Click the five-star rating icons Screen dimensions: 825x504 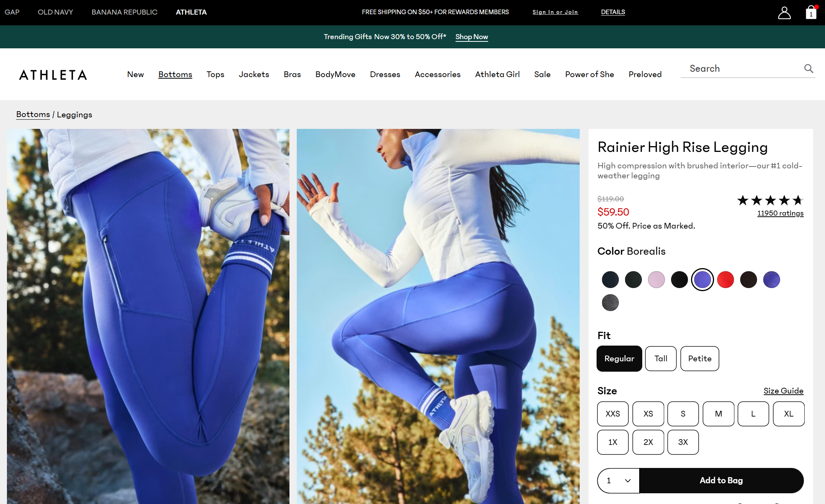point(770,200)
